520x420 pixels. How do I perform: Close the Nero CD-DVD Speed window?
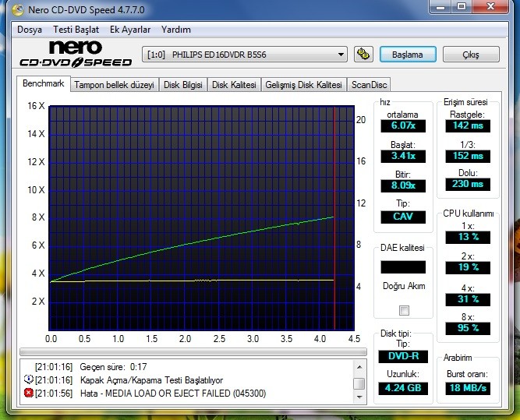pyautogui.click(x=491, y=7)
